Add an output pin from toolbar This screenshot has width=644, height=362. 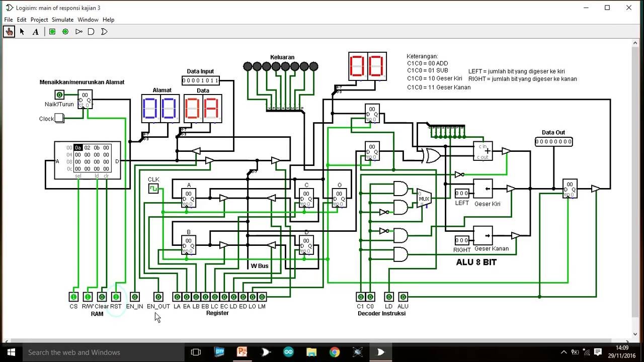pyautogui.click(x=65, y=32)
